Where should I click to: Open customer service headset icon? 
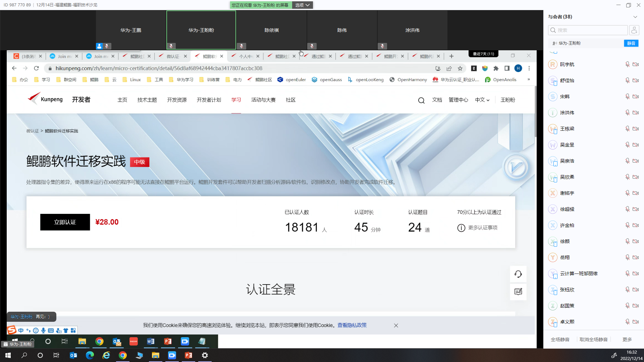518,274
